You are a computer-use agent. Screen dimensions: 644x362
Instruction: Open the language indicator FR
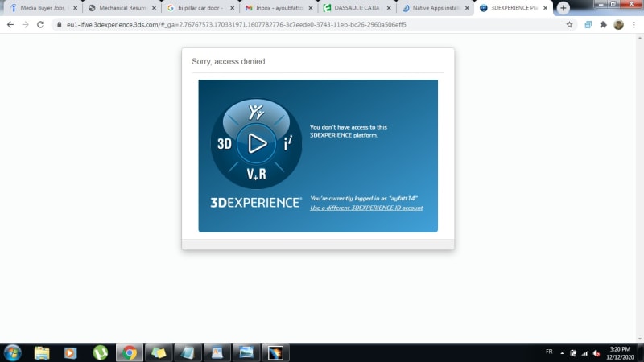(x=549, y=352)
